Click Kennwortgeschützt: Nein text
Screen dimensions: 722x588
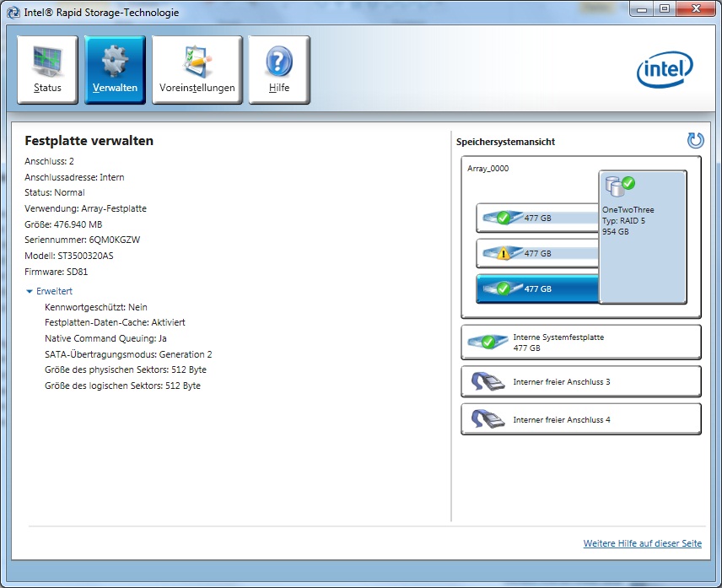[96, 307]
